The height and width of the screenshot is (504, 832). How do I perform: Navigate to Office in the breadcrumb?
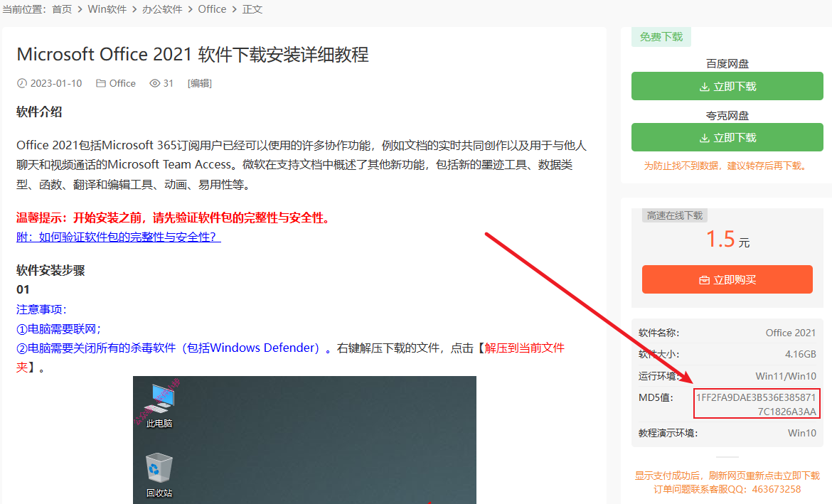tap(212, 9)
